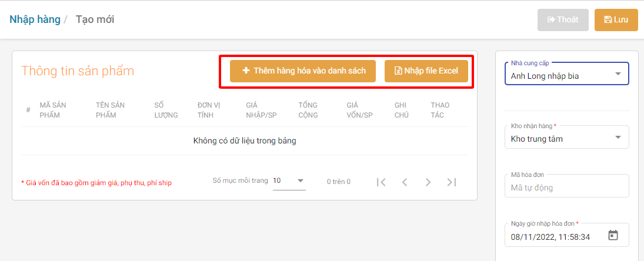Jump to last table page
Viewport: 644px width, 261px height.
[x=452, y=182]
